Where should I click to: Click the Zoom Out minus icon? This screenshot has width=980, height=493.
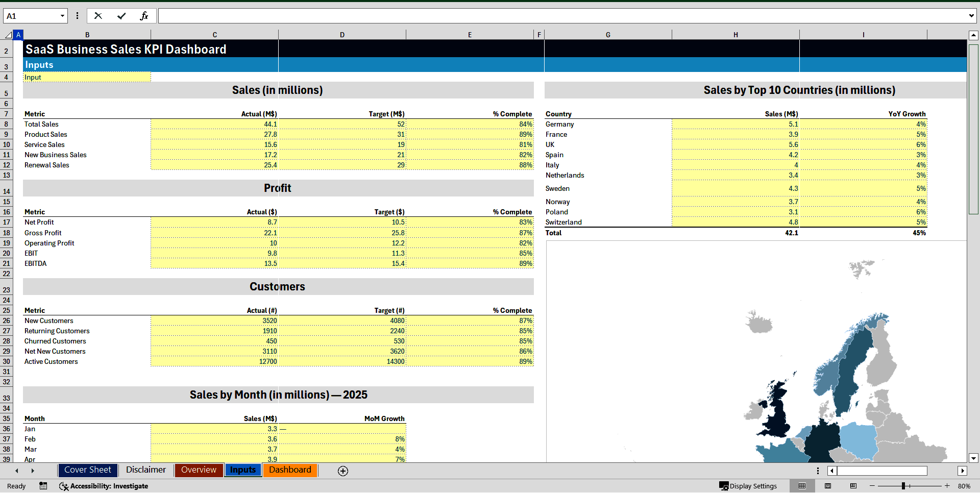click(872, 486)
